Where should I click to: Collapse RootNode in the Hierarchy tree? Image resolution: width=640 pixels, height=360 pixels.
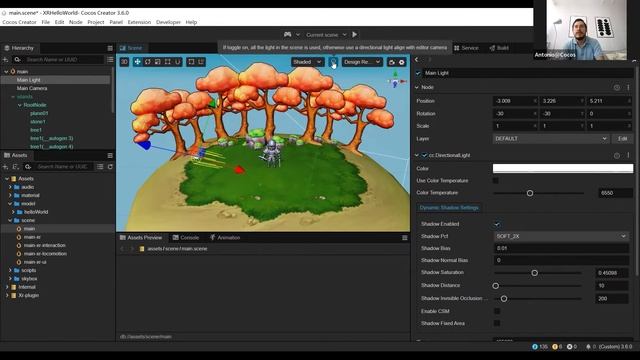[x=19, y=105]
